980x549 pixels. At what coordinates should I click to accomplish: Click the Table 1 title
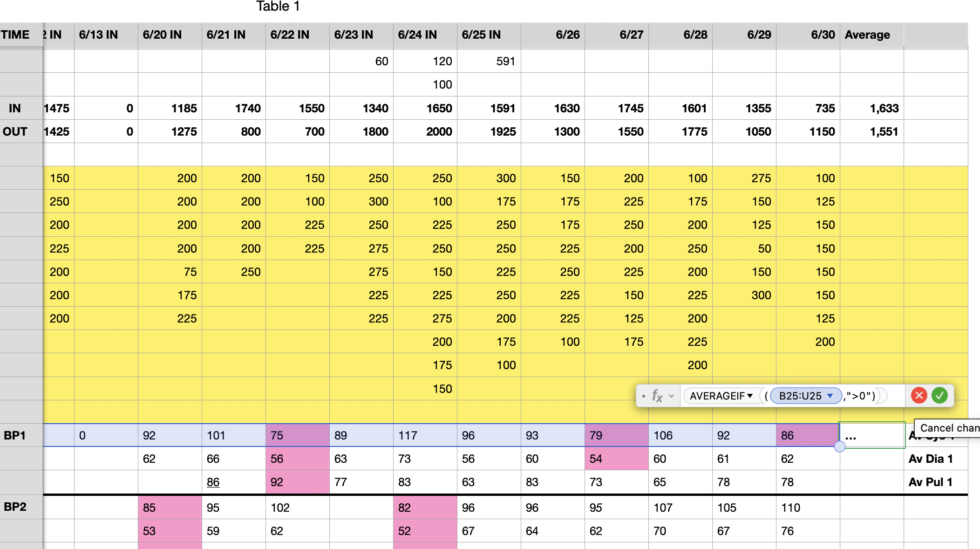tap(278, 7)
